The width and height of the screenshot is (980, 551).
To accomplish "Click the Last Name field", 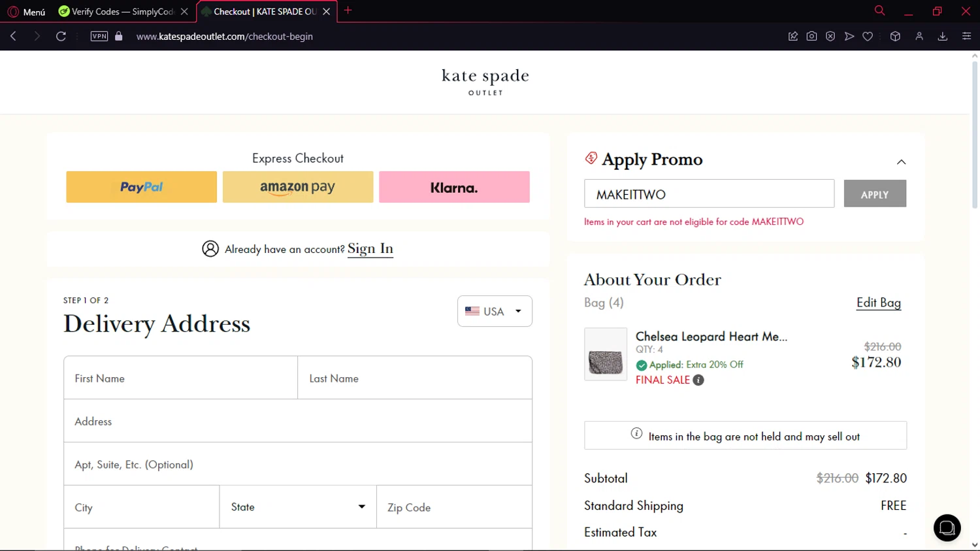I will pyautogui.click(x=415, y=378).
